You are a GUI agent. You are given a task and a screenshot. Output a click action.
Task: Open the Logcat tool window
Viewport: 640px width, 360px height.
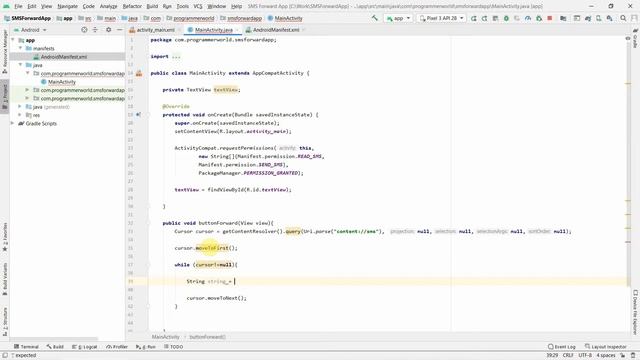pyautogui.click(x=84, y=347)
